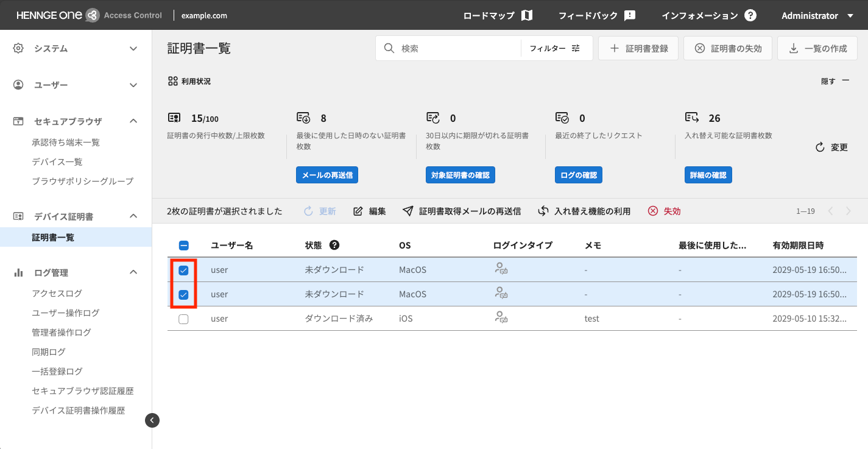Open 管理者操作ログ in sidebar

pos(62,333)
